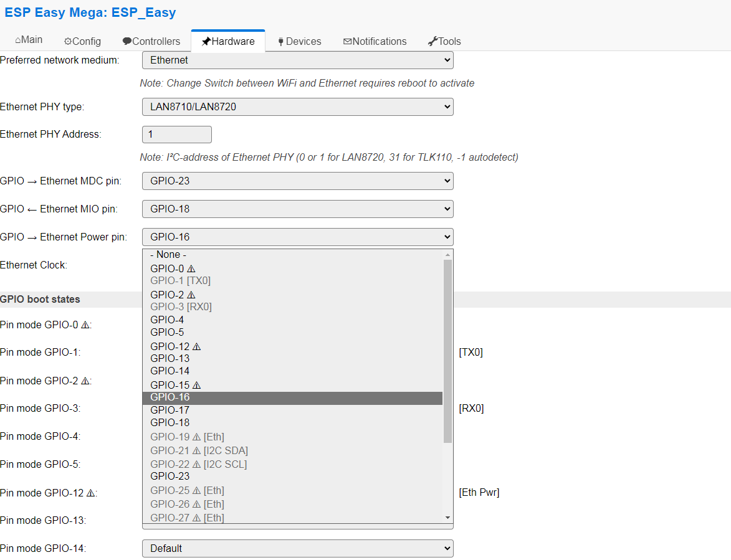Click the greyed GPIO-22 [I2C SCL] option
The width and height of the screenshot is (731, 560).
click(x=292, y=464)
